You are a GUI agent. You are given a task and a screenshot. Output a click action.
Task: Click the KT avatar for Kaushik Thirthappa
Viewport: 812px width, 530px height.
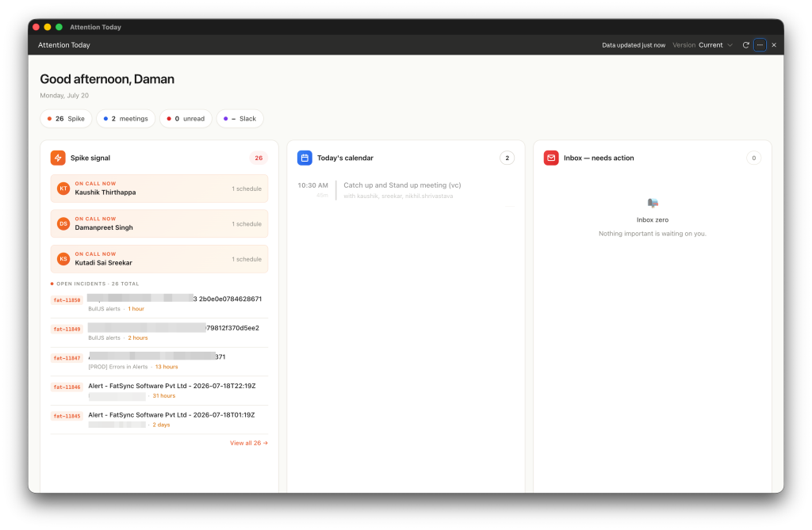point(63,189)
